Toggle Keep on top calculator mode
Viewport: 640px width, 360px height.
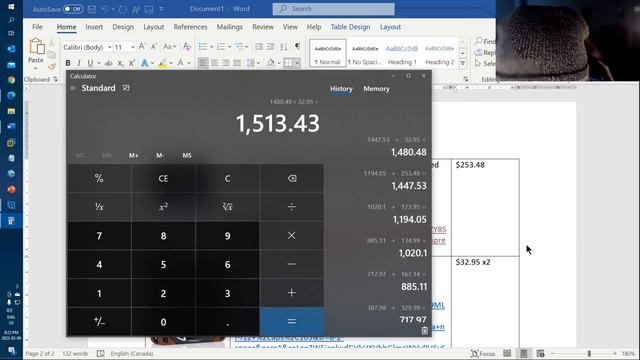(126, 88)
